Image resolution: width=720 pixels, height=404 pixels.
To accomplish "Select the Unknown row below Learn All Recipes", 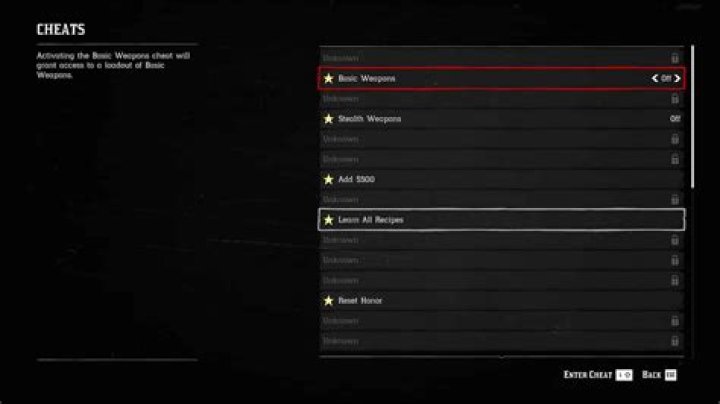I will [501, 240].
